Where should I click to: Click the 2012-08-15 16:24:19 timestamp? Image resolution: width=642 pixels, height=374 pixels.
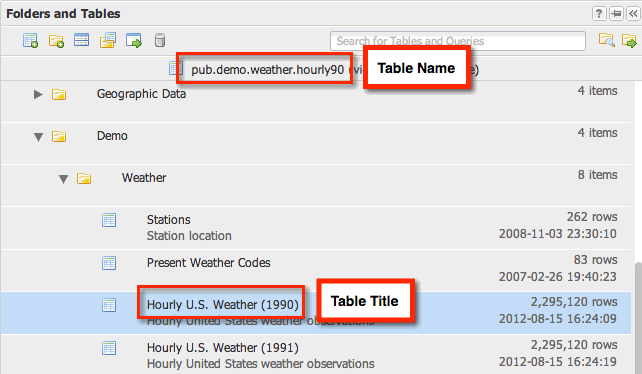[558, 362]
